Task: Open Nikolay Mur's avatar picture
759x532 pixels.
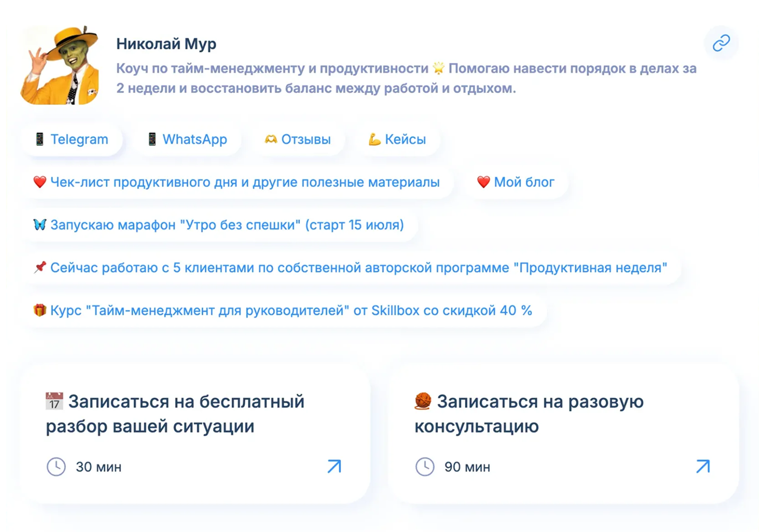Action: [59, 65]
